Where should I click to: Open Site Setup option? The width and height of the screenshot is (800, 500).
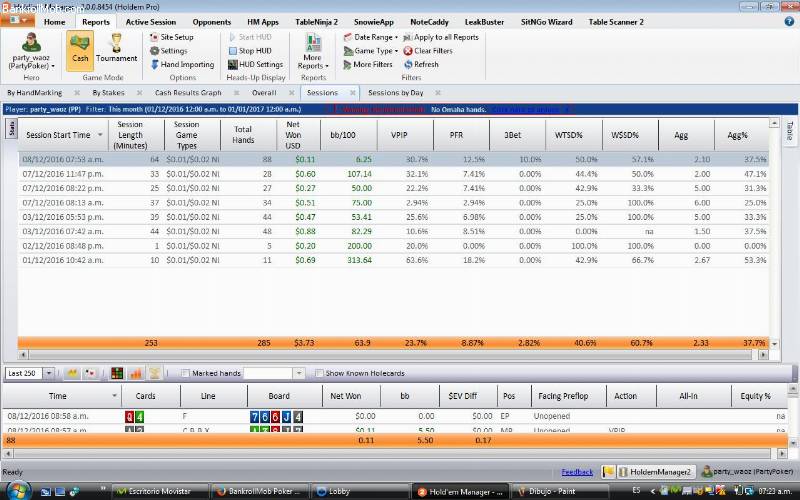(x=171, y=37)
